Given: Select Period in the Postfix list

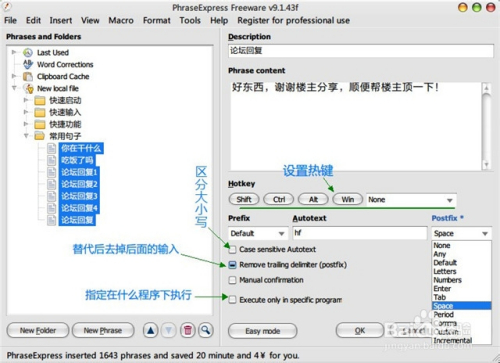Looking at the screenshot, I should coord(461,314).
